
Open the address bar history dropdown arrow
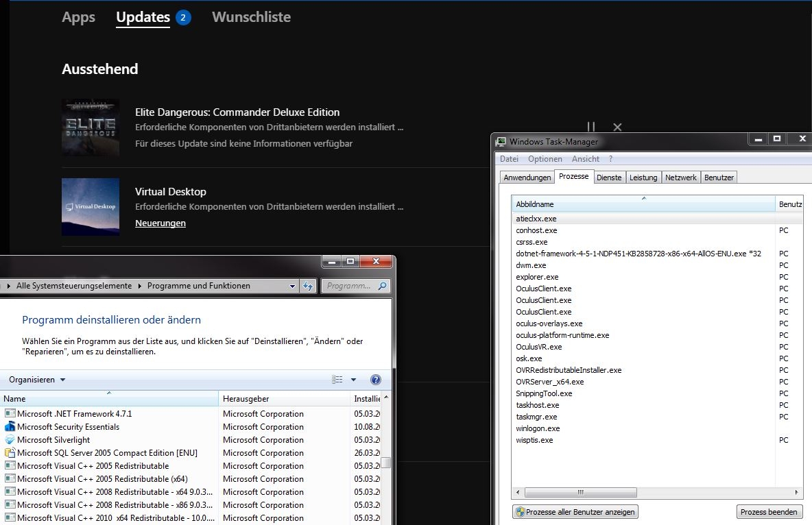292,286
